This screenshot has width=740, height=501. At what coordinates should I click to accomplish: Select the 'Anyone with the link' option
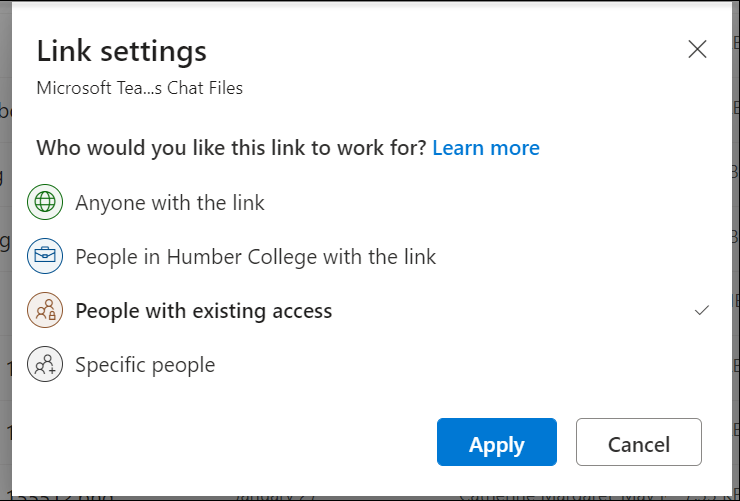(x=170, y=203)
